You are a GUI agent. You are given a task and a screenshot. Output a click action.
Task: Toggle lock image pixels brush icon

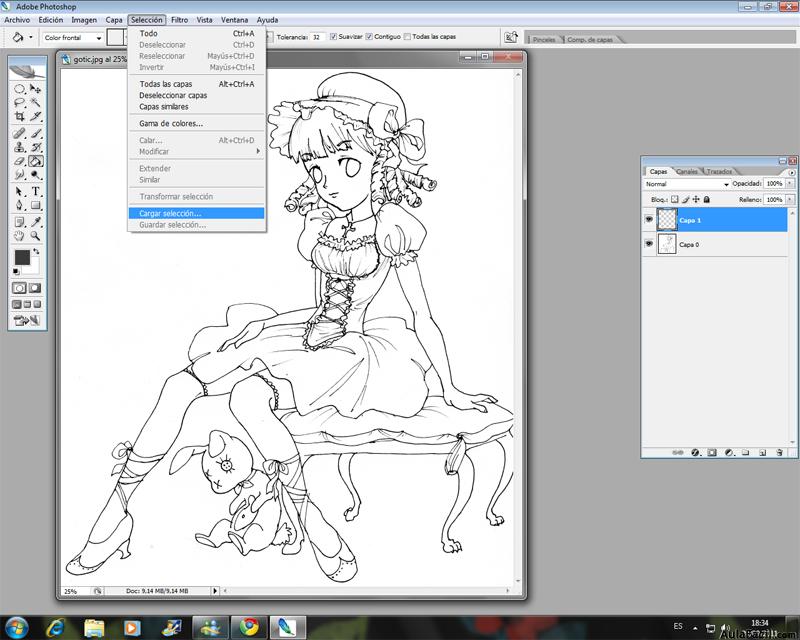[x=685, y=200]
